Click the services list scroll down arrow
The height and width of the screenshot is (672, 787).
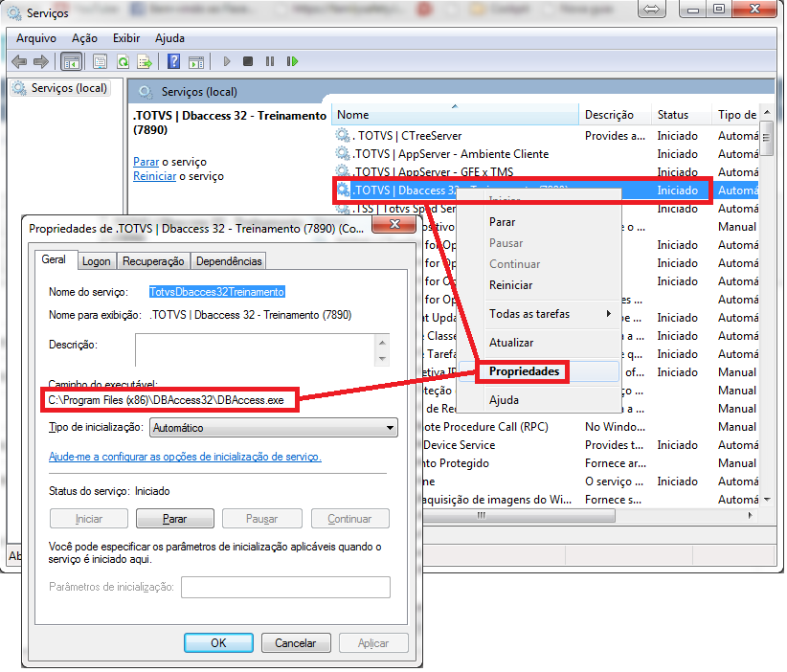tap(767, 500)
